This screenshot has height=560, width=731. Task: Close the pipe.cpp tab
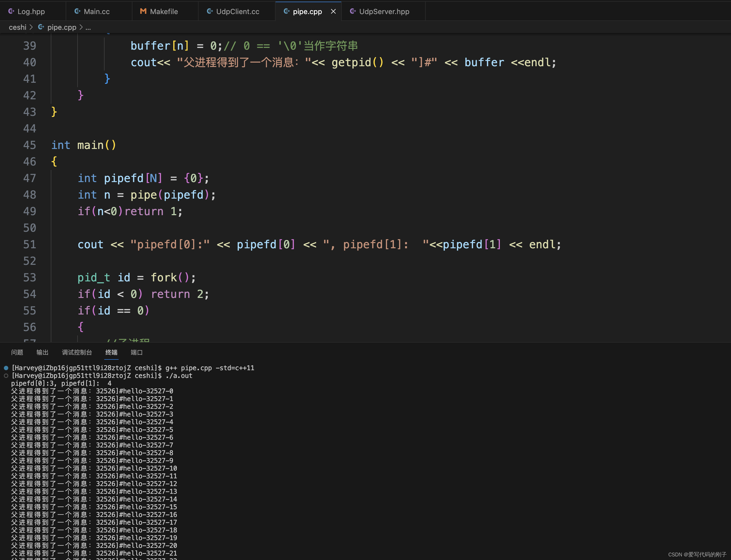pos(333,11)
